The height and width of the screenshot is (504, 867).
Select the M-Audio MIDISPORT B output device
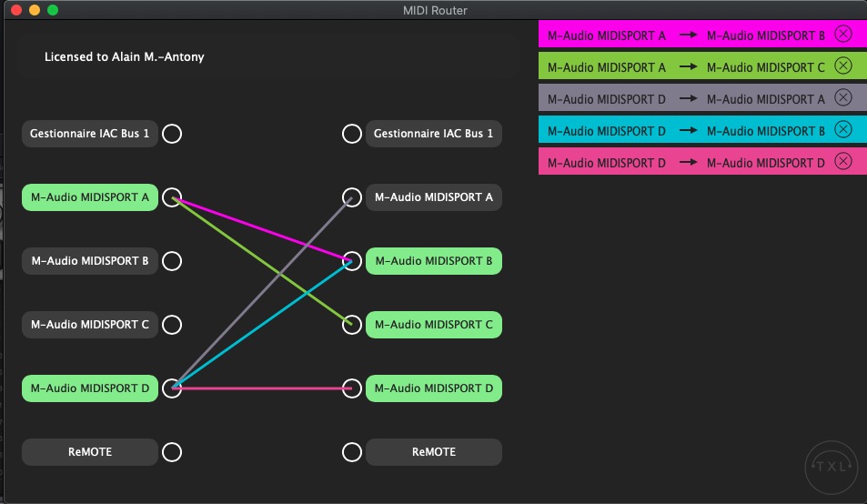click(433, 261)
